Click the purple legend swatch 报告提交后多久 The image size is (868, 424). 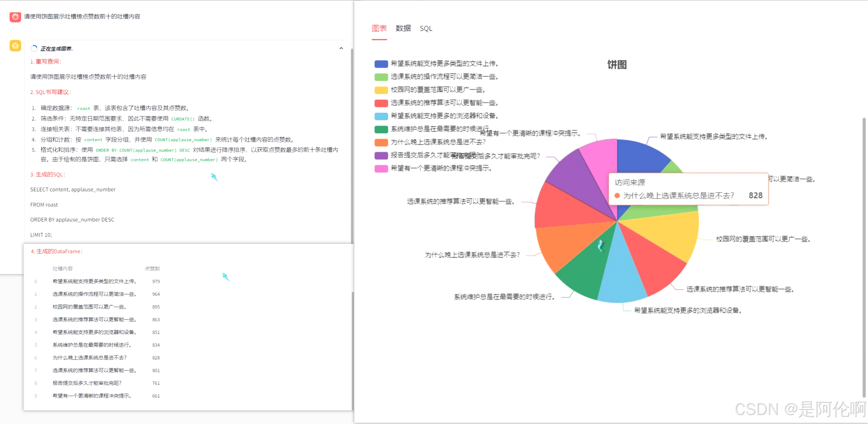click(381, 155)
